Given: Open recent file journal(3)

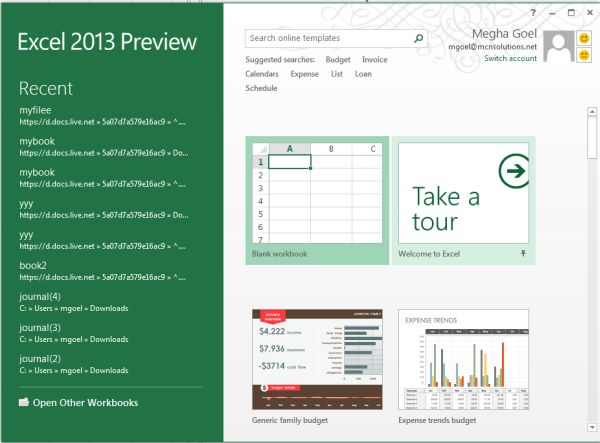Looking at the screenshot, I should (74, 333).
